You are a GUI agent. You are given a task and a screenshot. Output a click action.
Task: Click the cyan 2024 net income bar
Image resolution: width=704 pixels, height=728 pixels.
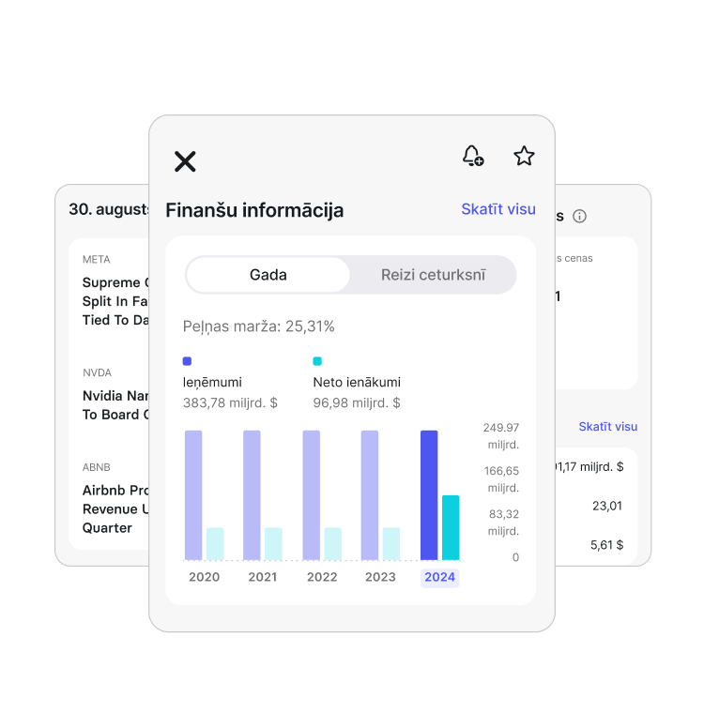(451, 527)
